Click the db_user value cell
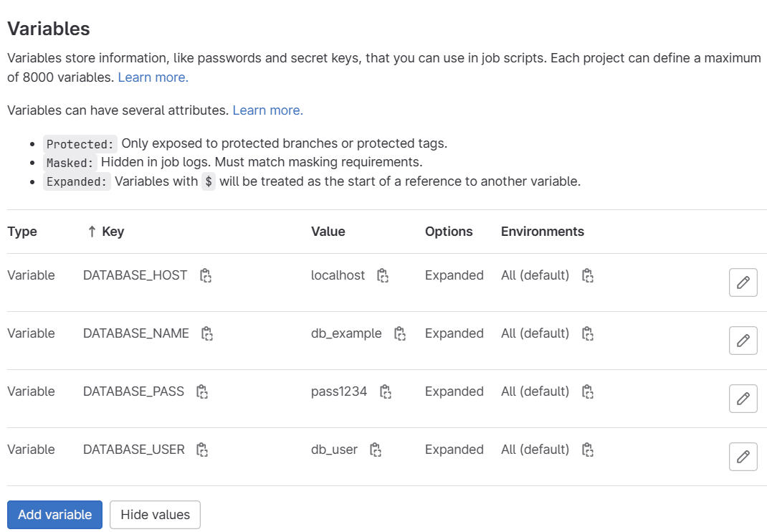This screenshot has width=767, height=532. [334, 450]
